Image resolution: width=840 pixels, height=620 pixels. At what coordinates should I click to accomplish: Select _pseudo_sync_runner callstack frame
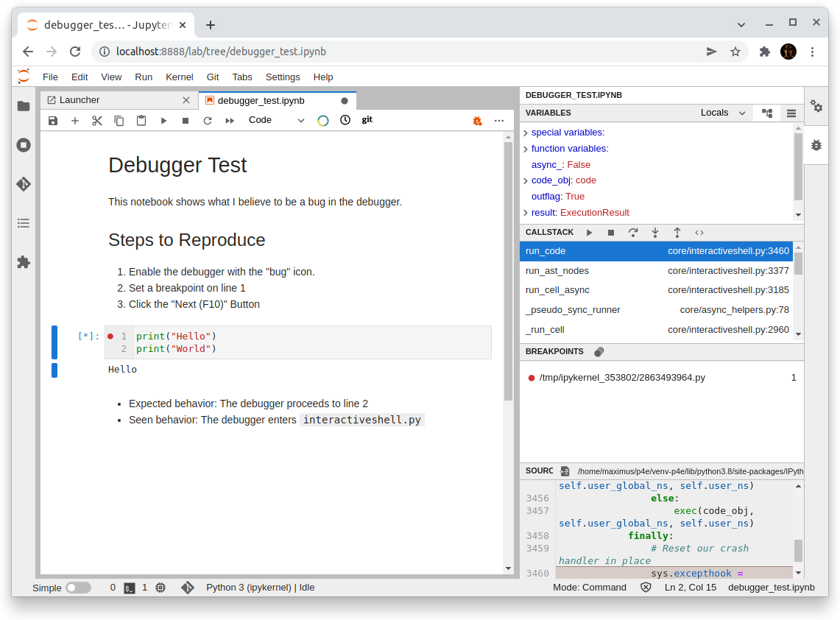(657, 310)
